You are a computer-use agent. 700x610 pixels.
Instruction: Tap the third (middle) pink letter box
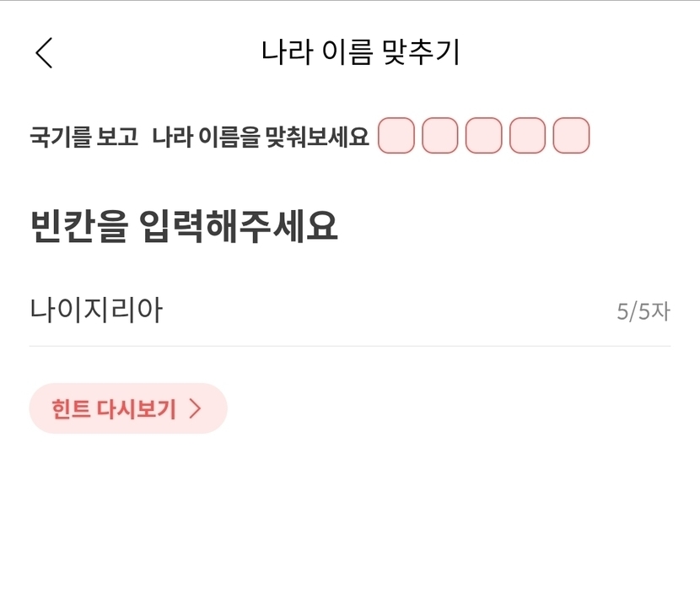coord(483,135)
